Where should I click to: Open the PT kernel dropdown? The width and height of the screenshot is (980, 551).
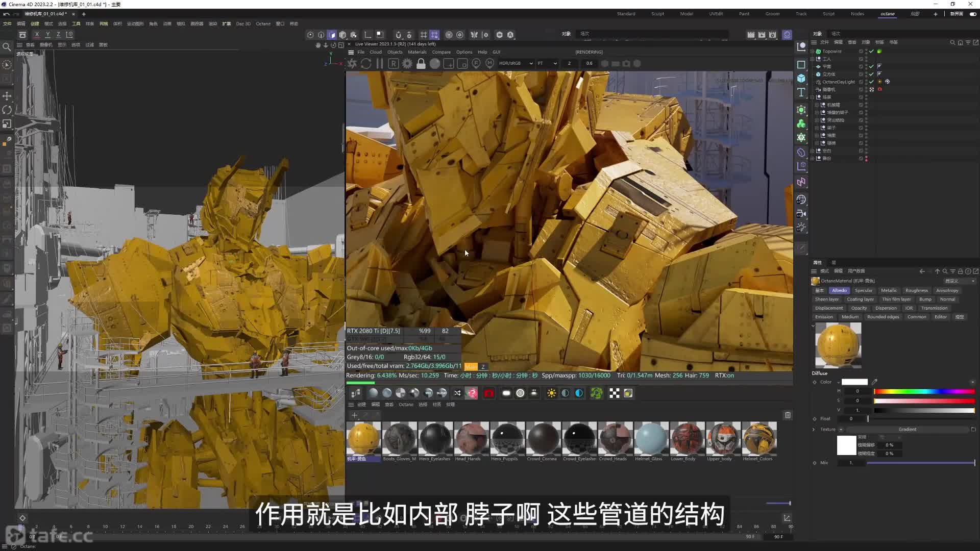[x=547, y=63]
